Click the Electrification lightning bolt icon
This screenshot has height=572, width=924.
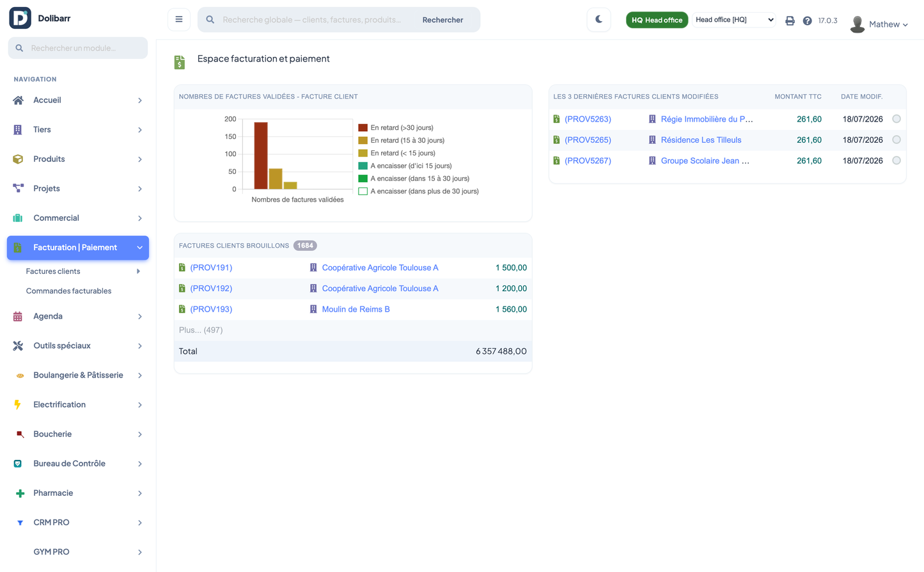[x=18, y=404]
